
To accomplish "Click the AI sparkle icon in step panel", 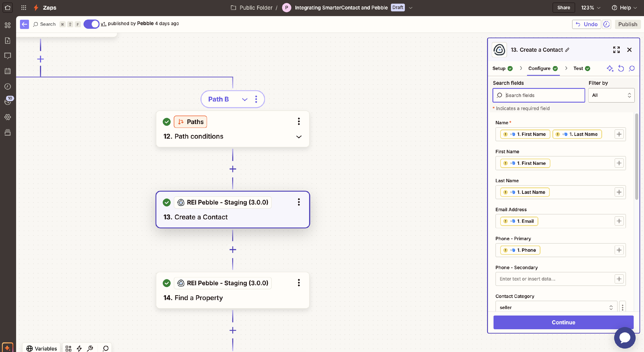I will pyautogui.click(x=610, y=68).
